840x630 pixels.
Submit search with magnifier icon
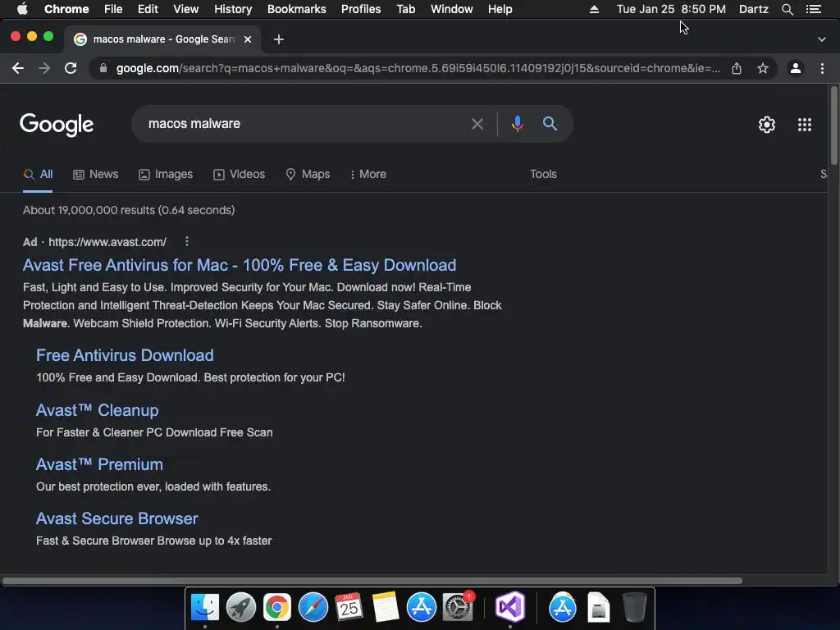550,124
